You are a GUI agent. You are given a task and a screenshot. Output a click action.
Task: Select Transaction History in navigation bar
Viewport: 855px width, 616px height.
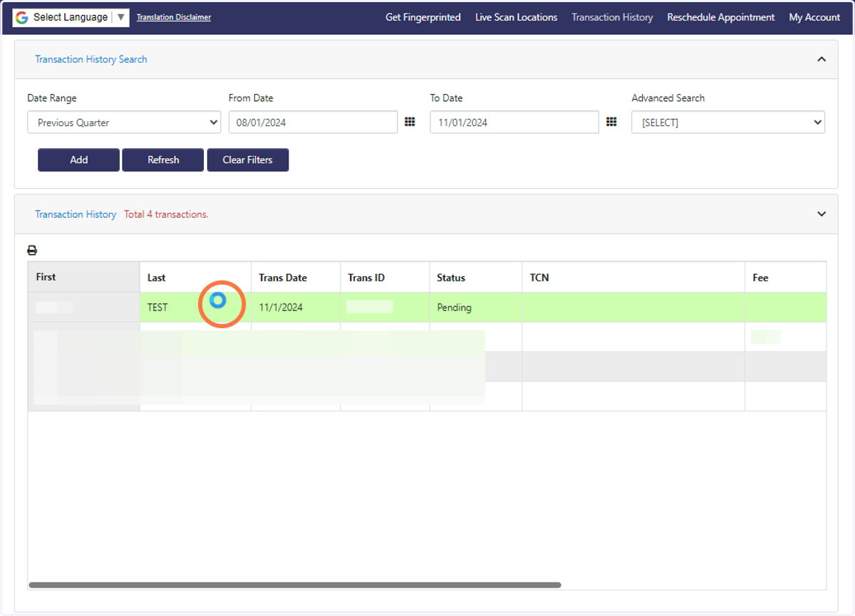click(612, 17)
